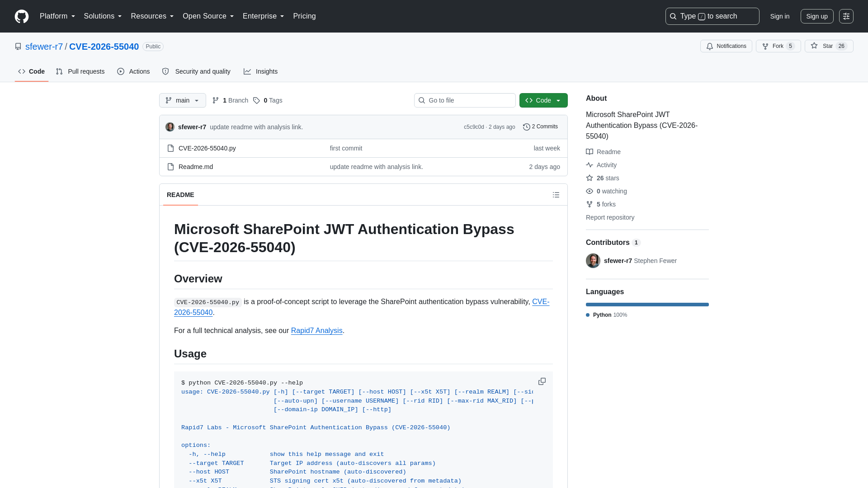868x488 pixels.
Task: Click the search magnifier in the top bar
Action: coord(673,16)
